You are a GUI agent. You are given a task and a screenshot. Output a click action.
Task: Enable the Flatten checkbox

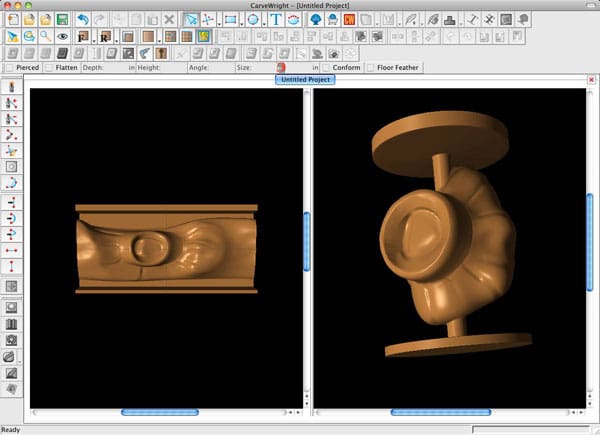point(49,68)
